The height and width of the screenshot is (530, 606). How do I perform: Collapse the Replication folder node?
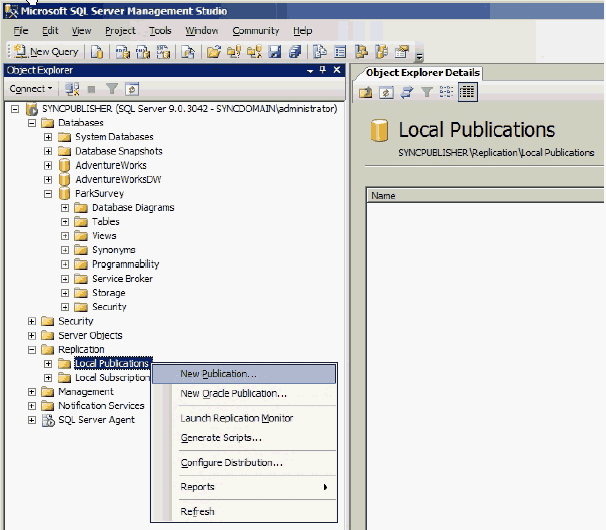coord(32,350)
